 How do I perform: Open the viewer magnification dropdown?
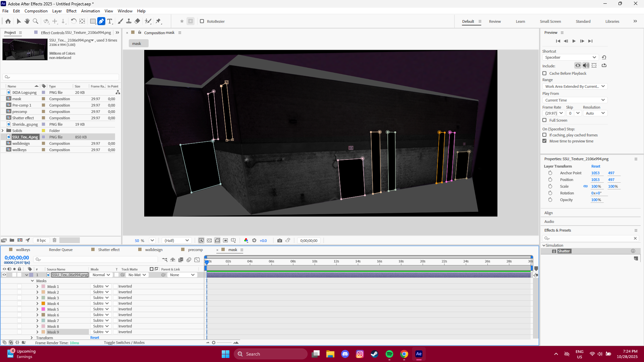[x=152, y=240]
